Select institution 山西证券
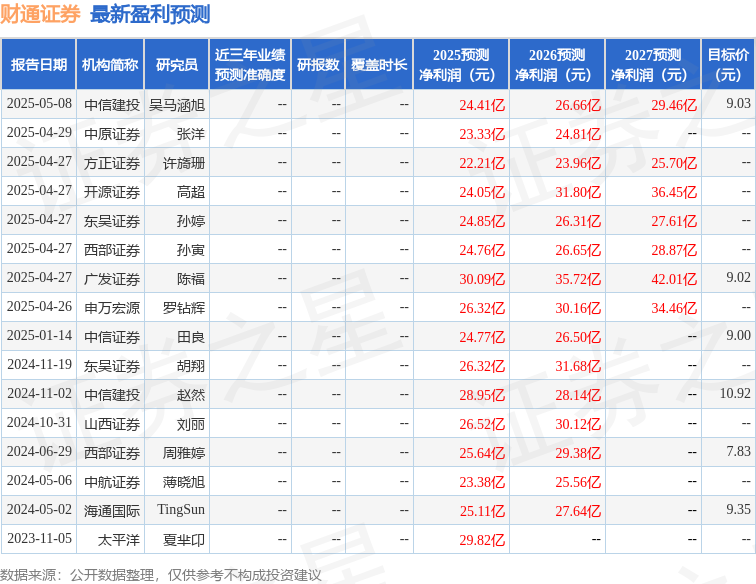The width and height of the screenshot is (756, 584). point(112,424)
